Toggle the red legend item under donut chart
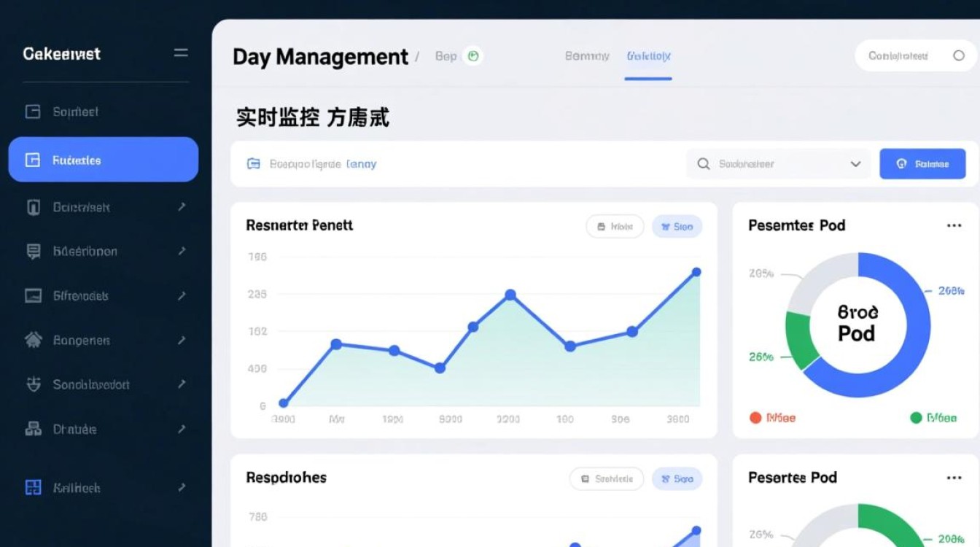This screenshot has width=980, height=547. [772, 418]
